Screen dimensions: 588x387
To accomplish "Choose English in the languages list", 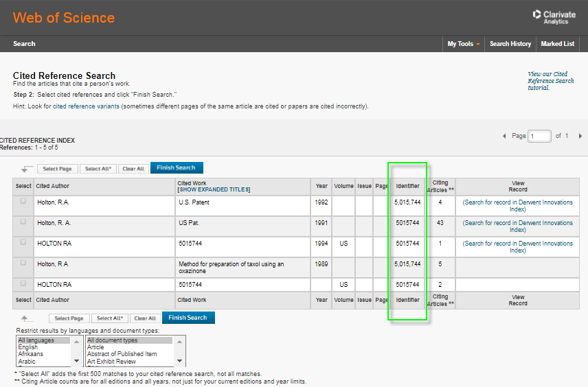I will [28, 347].
